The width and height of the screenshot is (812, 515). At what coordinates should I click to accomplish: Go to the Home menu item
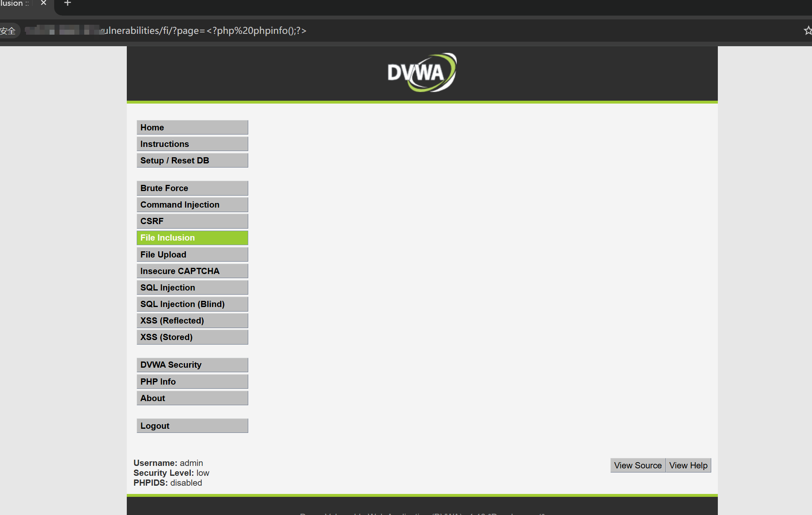point(192,128)
